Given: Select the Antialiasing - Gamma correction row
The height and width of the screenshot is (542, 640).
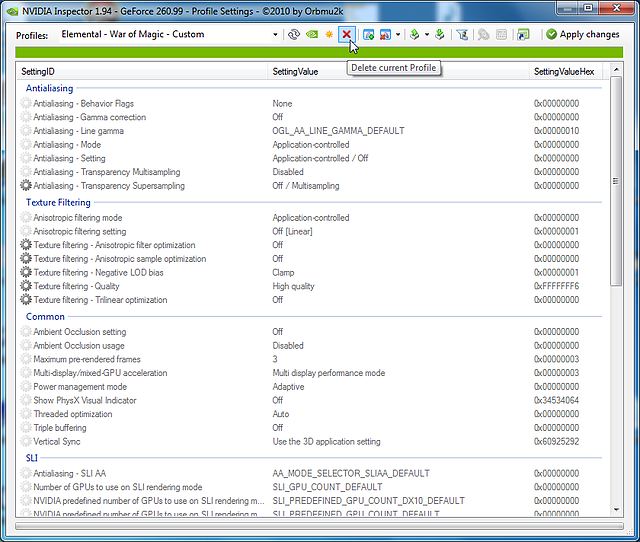Looking at the screenshot, I should click(x=311, y=117).
